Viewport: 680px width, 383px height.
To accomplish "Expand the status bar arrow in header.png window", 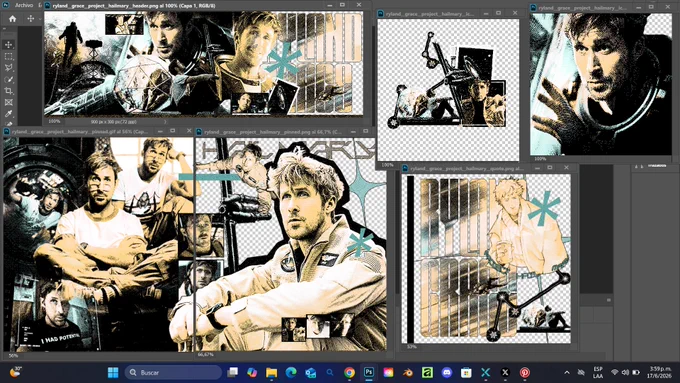I will coord(165,122).
